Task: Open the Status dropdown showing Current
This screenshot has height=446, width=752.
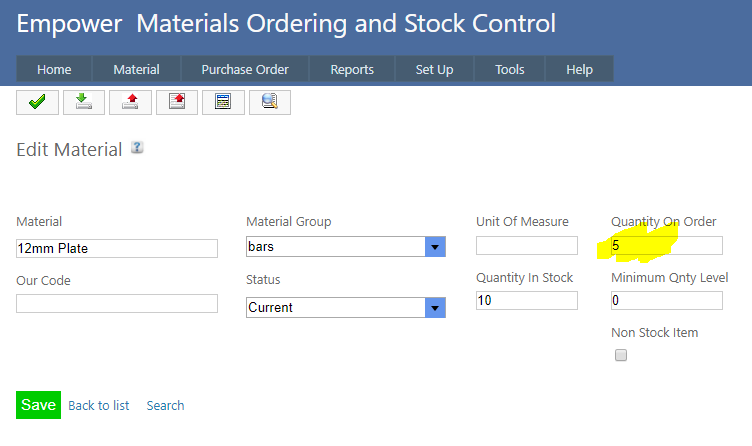Action: point(435,308)
